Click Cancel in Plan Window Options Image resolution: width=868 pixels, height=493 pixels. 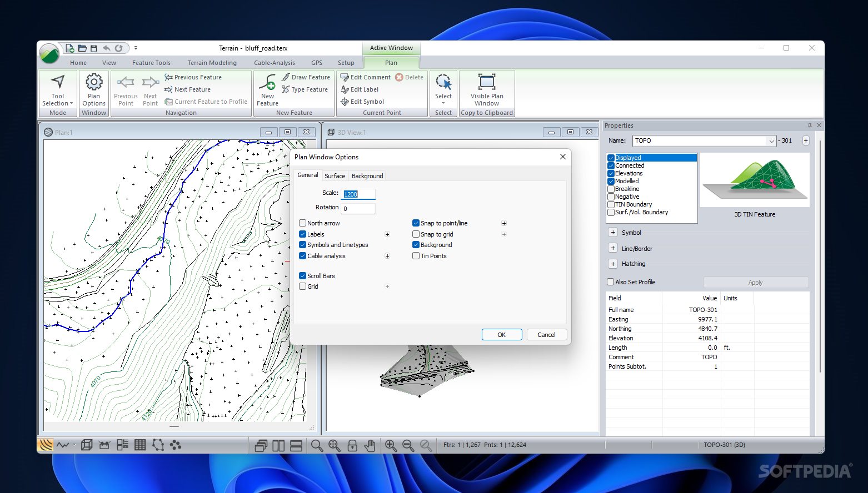click(546, 335)
